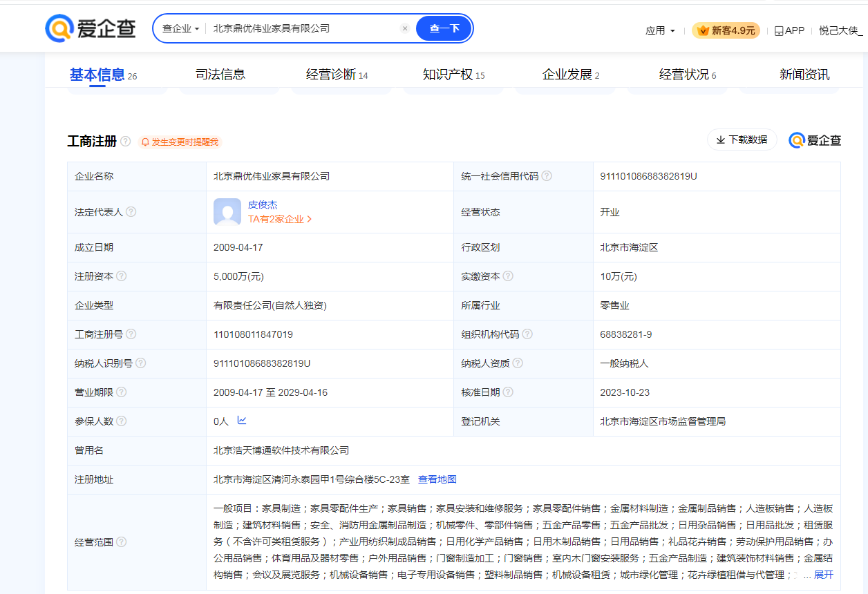
Task: Click 发生变更时提醒我 reminder button
Action: 180,142
